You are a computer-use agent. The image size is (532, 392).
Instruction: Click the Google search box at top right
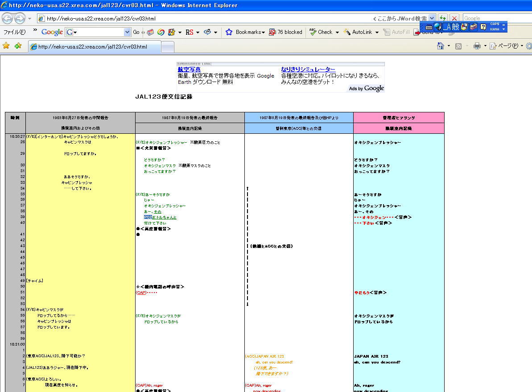point(497,18)
